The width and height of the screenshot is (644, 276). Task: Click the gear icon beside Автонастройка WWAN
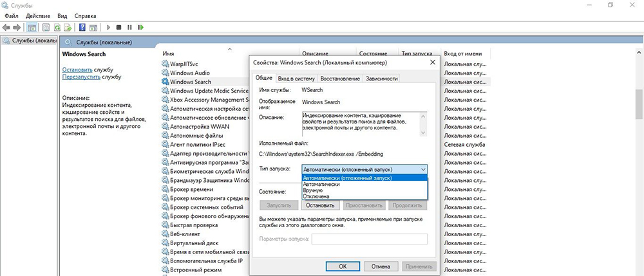click(165, 126)
